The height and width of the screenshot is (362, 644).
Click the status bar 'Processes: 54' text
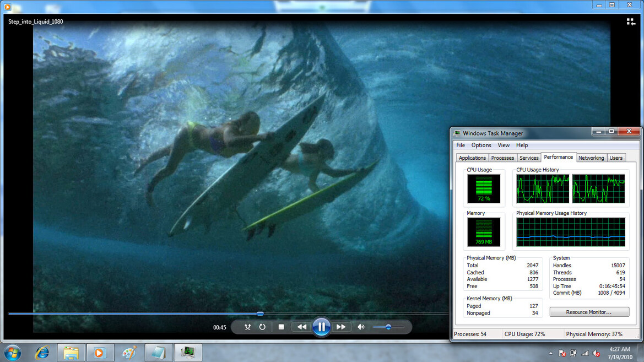tap(470, 334)
